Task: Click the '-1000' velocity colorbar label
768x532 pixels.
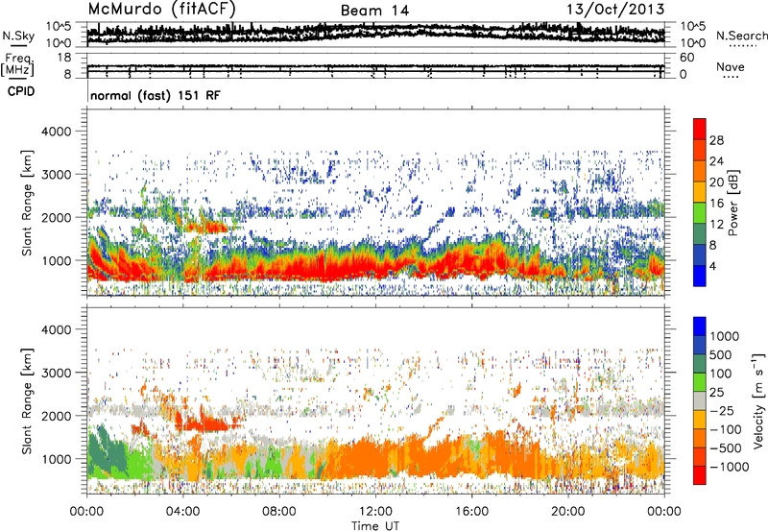Action: 729,467
